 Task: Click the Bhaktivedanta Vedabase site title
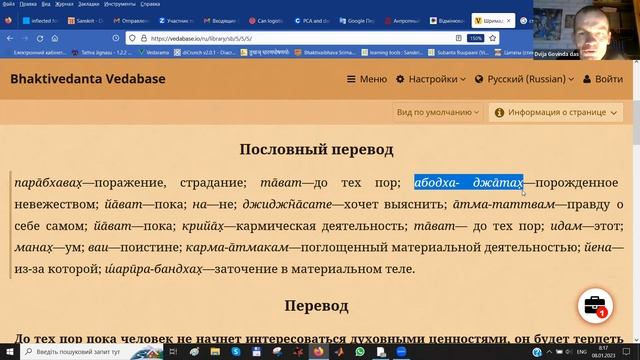pyautogui.click(x=88, y=79)
